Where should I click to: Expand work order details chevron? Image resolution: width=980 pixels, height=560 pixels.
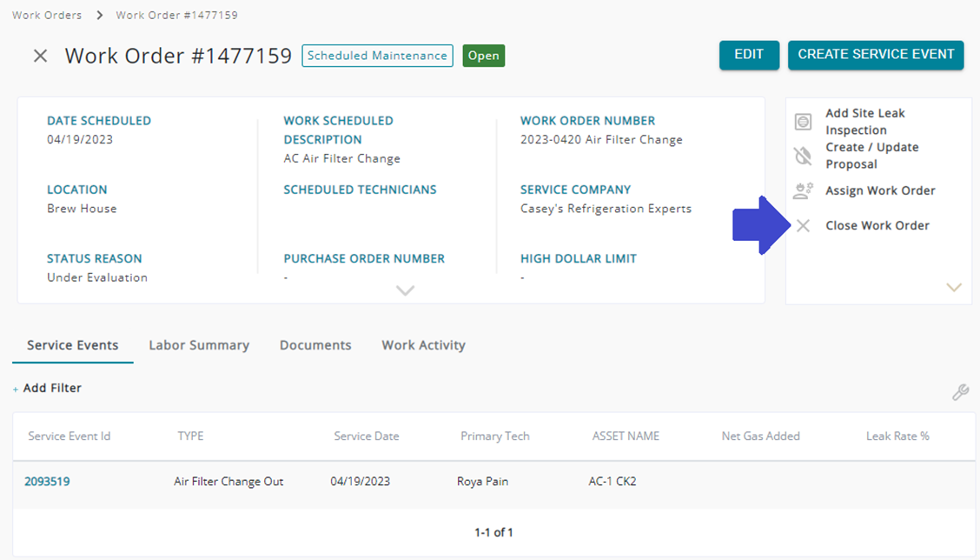click(x=405, y=290)
